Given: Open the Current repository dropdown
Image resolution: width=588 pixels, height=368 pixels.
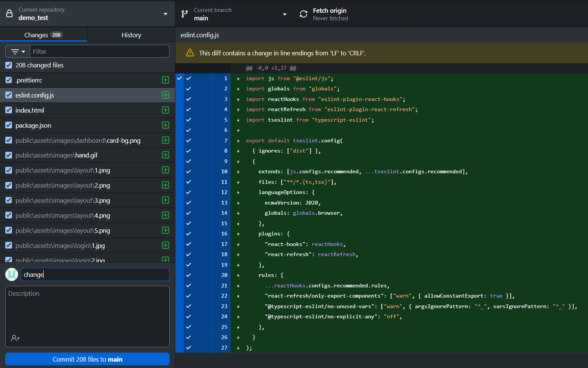Looking at the screenshot, I should tap(87, 14).
